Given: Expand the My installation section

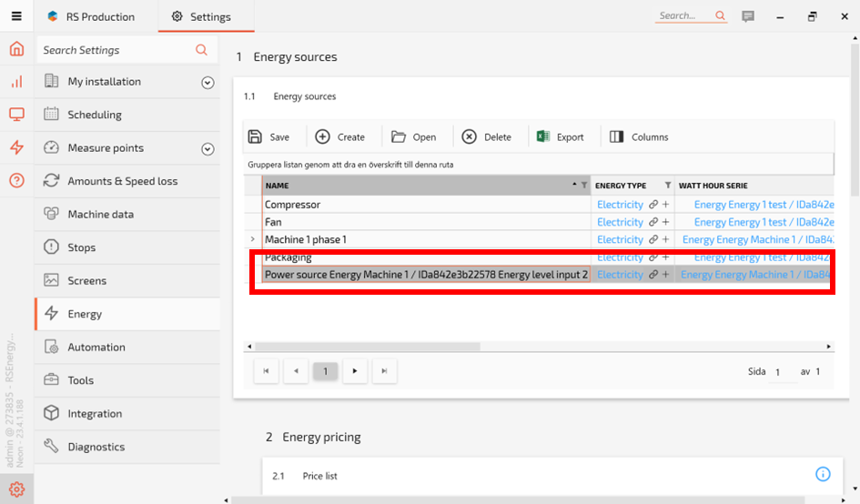Looking at the screenshot, I should [x=207, y=83].
